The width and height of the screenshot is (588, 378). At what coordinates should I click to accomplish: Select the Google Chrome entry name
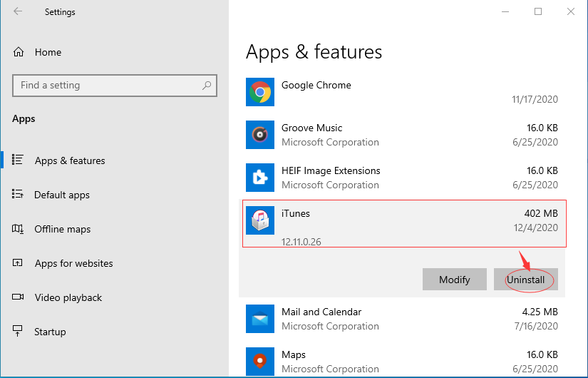[316, 85]
